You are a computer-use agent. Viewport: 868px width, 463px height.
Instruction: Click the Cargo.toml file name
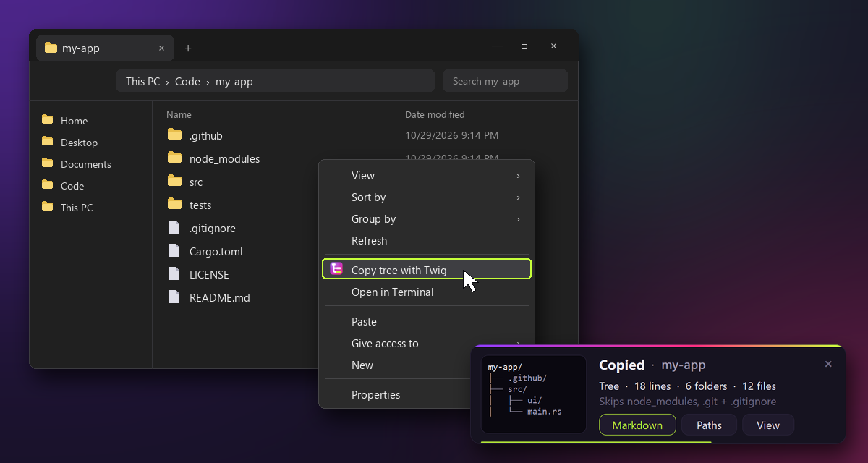tap(216, 251)
